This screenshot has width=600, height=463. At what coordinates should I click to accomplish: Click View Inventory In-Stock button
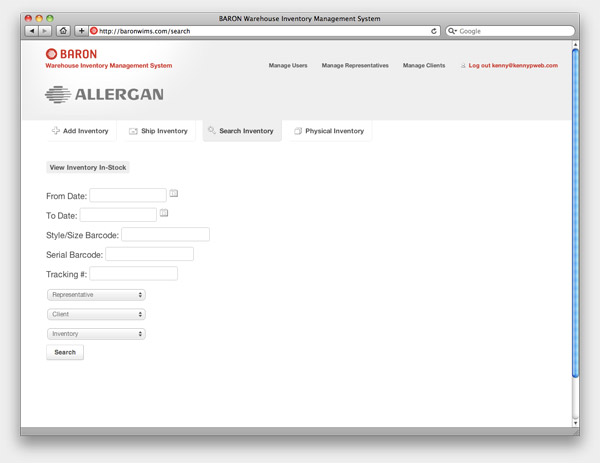pyautogui.click(x=88, y=167)
